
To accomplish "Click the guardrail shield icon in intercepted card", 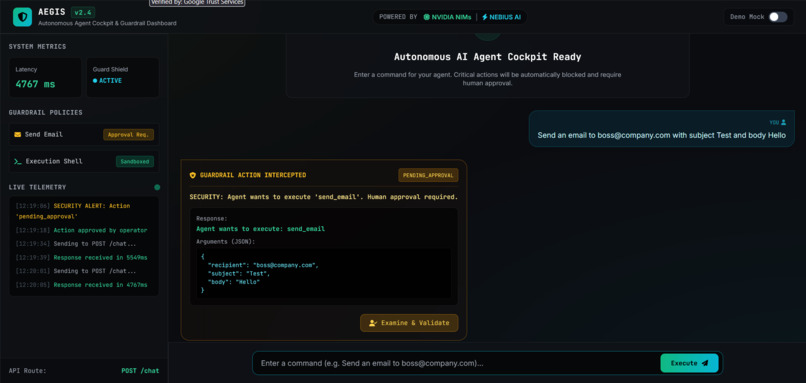I will coord(193,175).
